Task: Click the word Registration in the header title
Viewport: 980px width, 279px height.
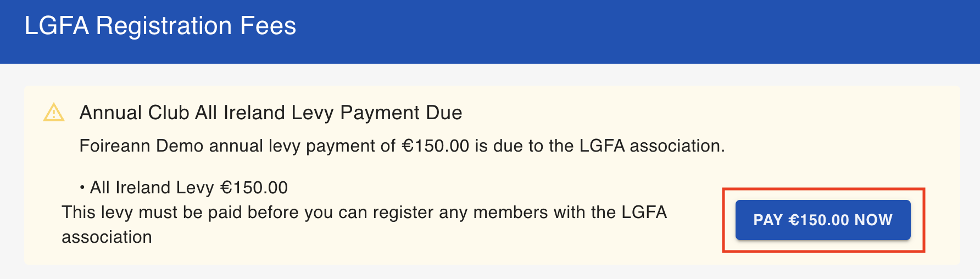Action: pos(164,26)
